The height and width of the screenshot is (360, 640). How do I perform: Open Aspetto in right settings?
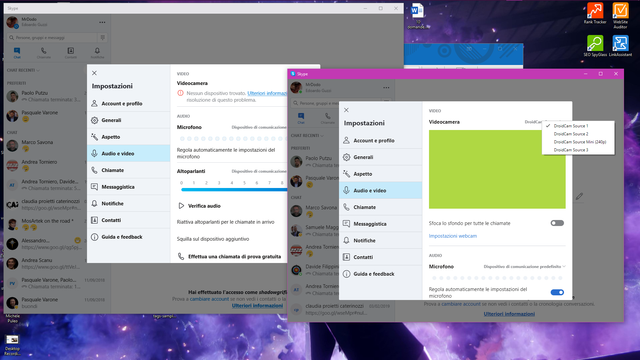(380, 174)
